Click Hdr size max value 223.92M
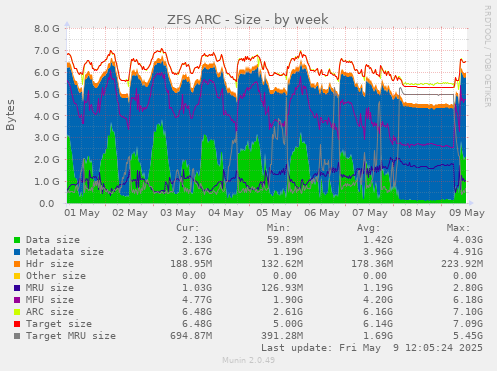The image size is (497, 371). 462,264
